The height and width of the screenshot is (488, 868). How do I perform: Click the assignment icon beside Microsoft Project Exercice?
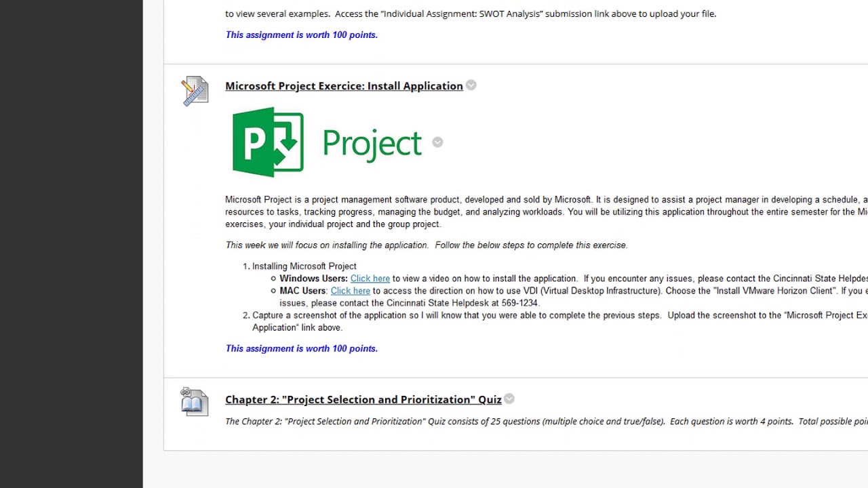tap(195, 91)
